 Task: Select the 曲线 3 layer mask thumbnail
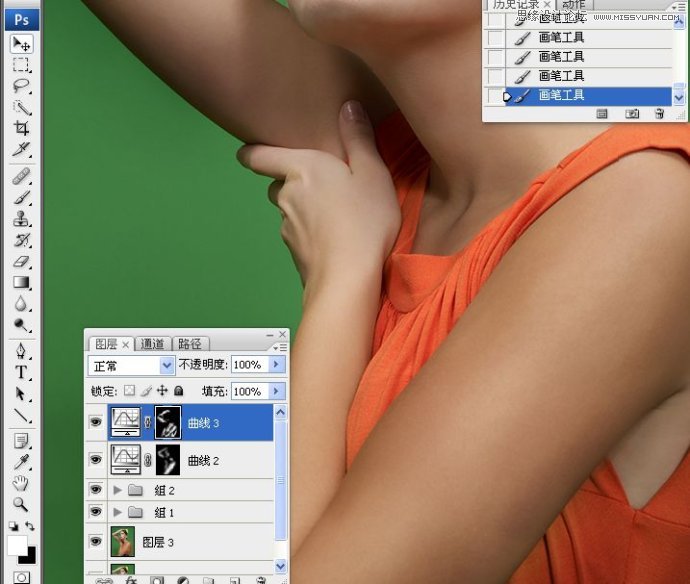point(168,422)
